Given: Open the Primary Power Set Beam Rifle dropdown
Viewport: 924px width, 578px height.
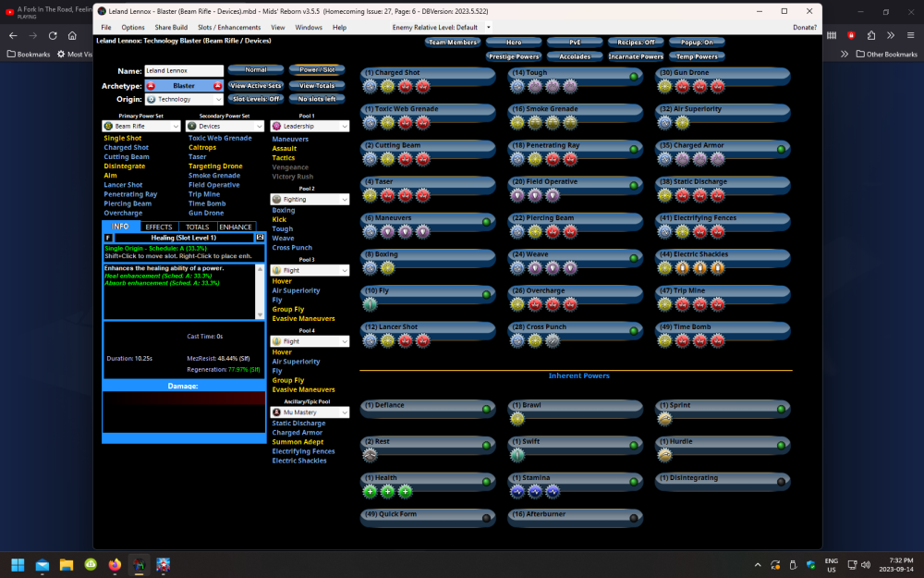Looking at the screenshot, I should 140,126.
